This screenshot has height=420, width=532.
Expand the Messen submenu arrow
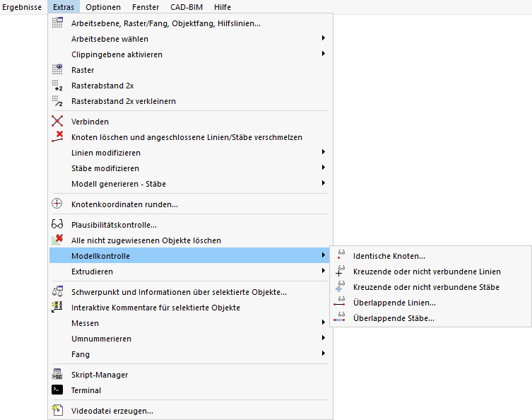[324, 322]
